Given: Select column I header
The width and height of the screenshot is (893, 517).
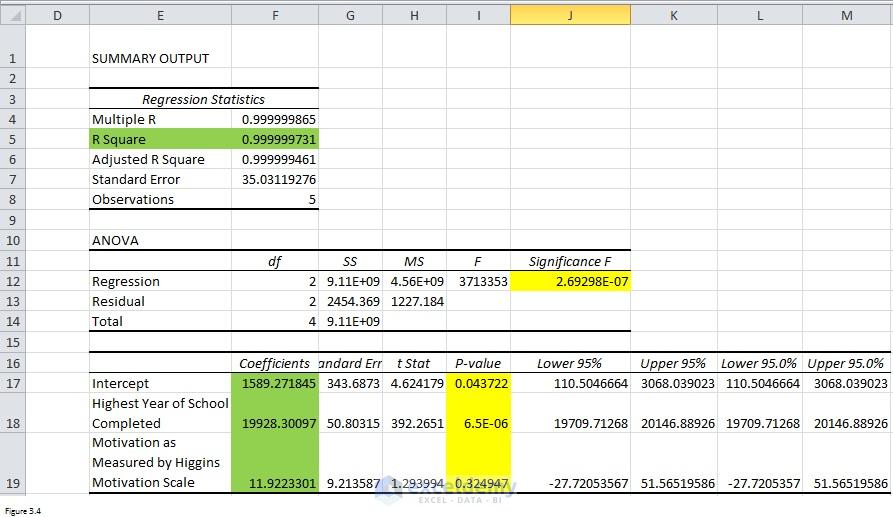Looking at the screenshot, I should (x=478, y=15).
